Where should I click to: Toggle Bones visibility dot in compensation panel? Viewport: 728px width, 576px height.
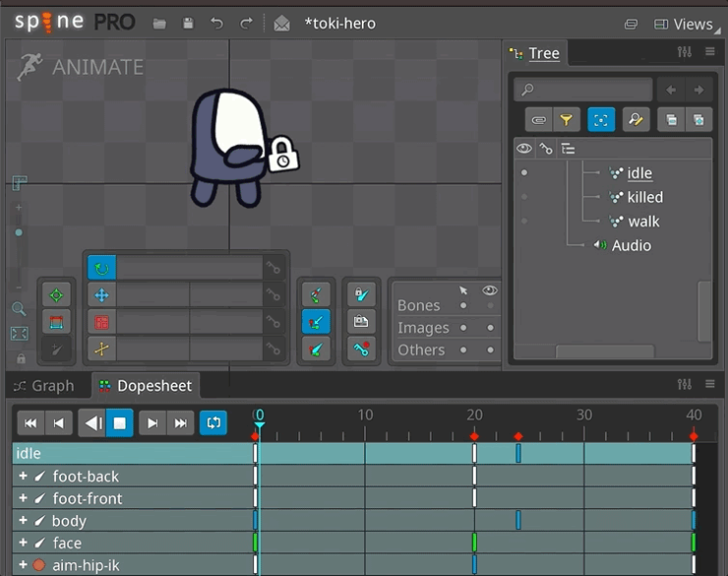(x=490, y=305)
